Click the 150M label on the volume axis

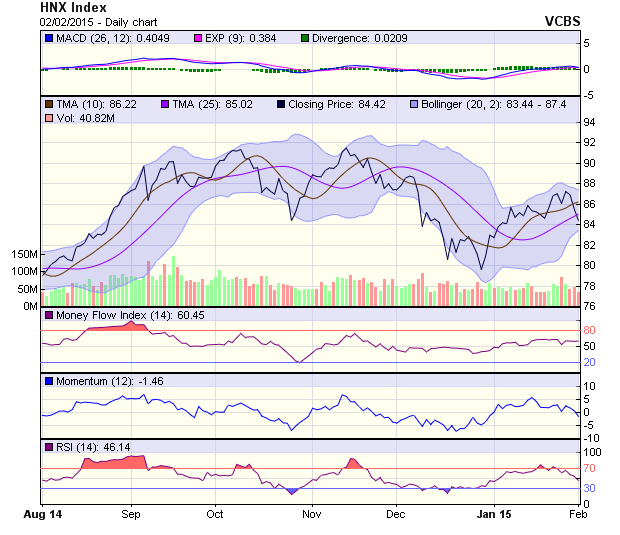(x=24, y=254)
